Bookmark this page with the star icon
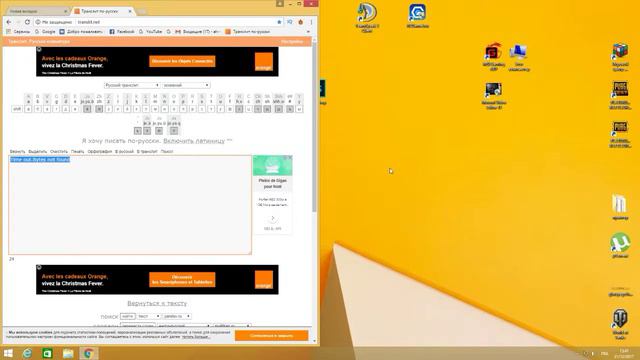This screenshot has height=360, width=640. tap(279, 22)
